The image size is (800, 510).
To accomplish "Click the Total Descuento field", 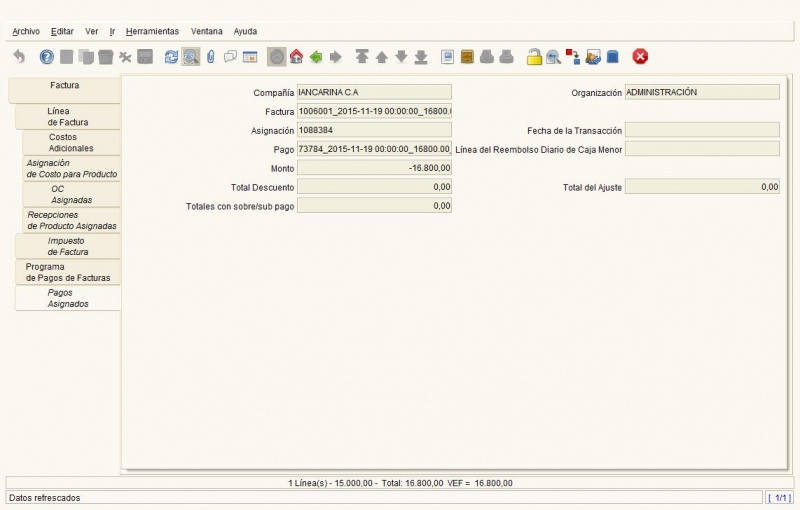I will (x=374, y=187).
